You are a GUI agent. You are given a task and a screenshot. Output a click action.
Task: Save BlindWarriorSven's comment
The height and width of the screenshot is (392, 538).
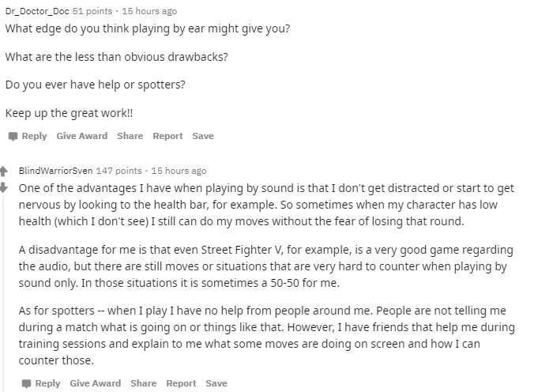[216, 383]
